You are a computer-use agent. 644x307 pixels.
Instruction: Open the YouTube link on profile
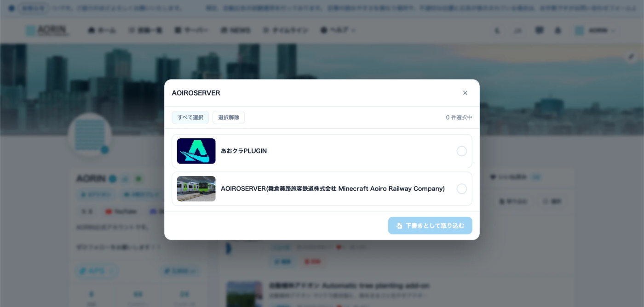[x=121, y=211]
